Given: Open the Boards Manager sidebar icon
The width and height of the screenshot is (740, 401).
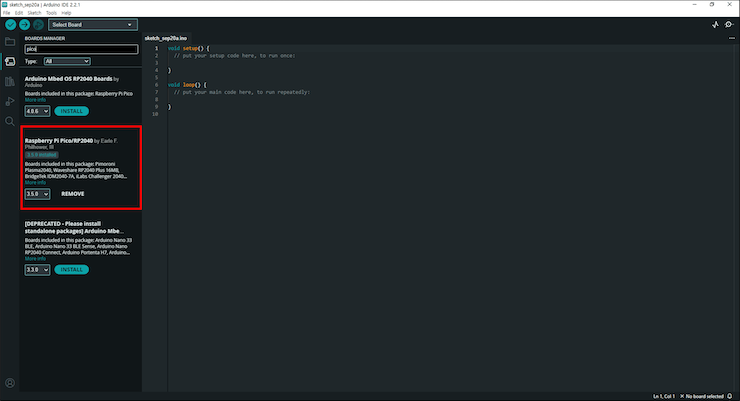Looking at the screenshot, I should pyautogui.click(x=10, y=61).
